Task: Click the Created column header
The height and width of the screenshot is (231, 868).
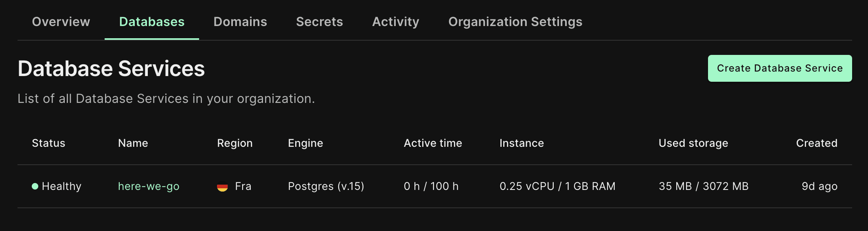Action: (817, 143)
